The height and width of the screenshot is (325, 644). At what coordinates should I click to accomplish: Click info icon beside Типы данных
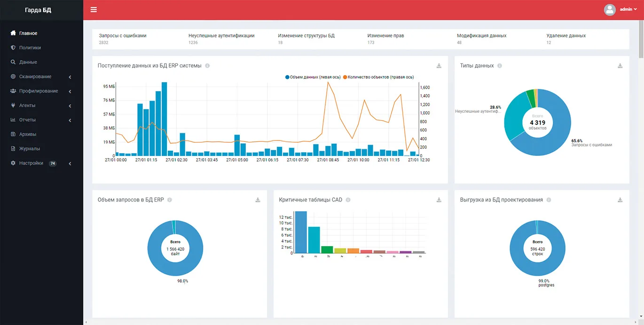[500, 66]
